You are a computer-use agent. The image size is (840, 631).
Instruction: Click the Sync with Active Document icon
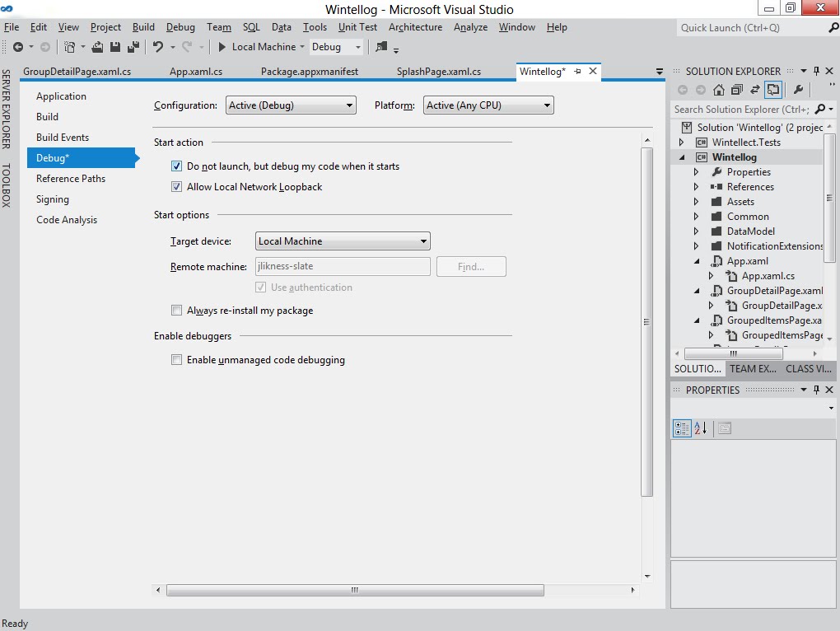755,90
